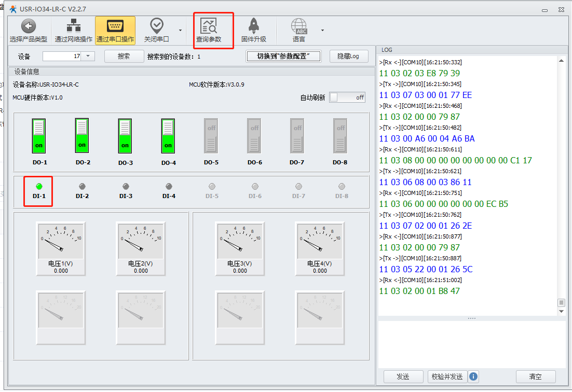Click the 关闭串口 toolbar icon
The image size is (572, 392).
pyautogui.click(x=156, y=26)
